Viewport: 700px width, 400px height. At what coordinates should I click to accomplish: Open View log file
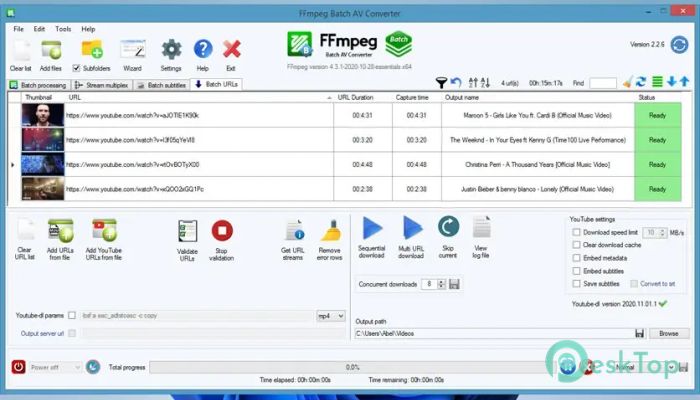point(481,228)
